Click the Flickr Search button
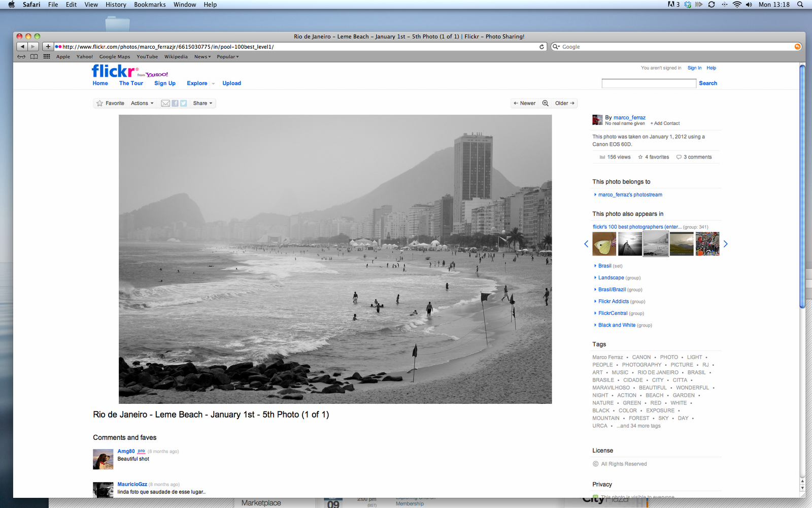 708,83
